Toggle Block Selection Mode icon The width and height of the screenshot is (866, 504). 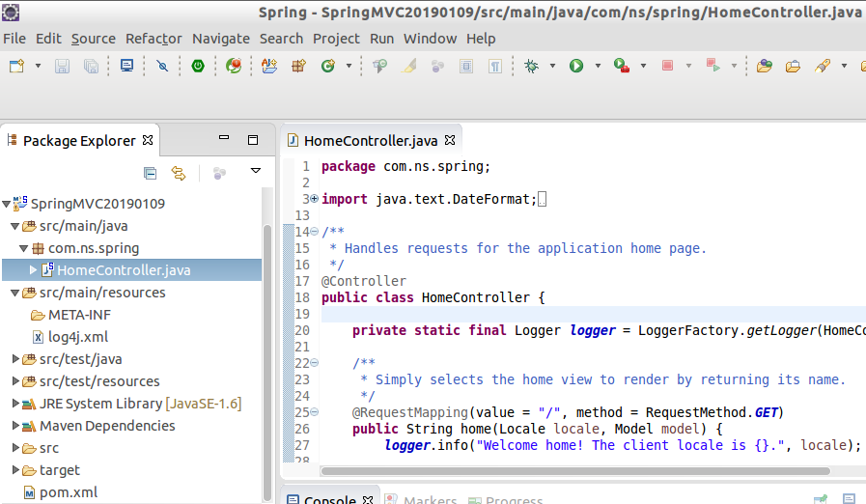pos(466,67)
